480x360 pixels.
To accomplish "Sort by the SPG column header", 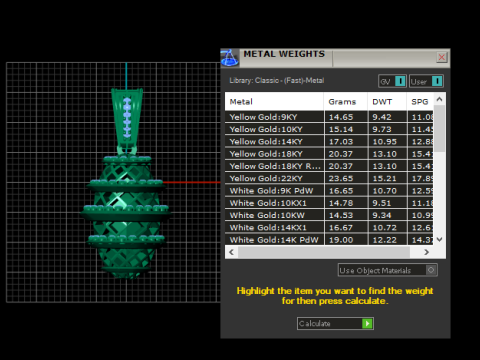I will 420,102.
